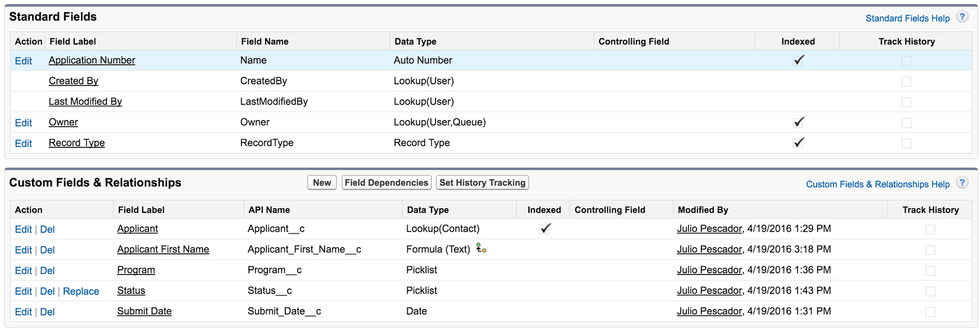Toggle Track History checkbox for Record Type

pos(906,143)
